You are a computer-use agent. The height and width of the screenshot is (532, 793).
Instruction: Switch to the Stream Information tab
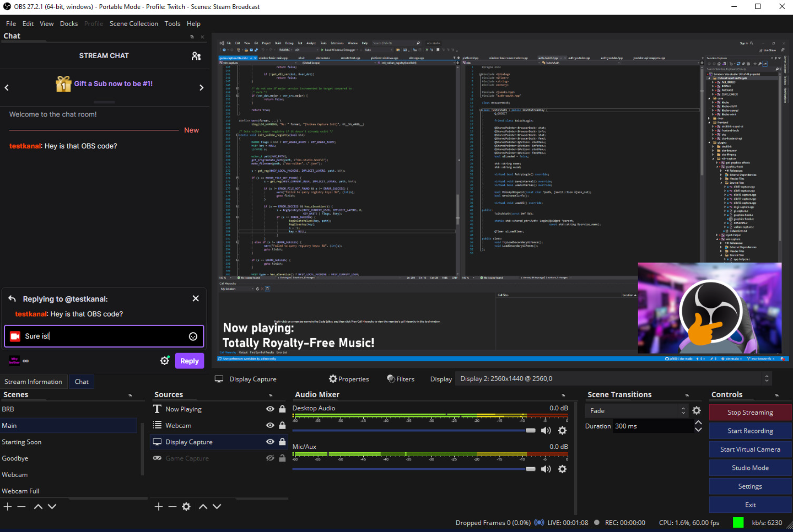33,382
